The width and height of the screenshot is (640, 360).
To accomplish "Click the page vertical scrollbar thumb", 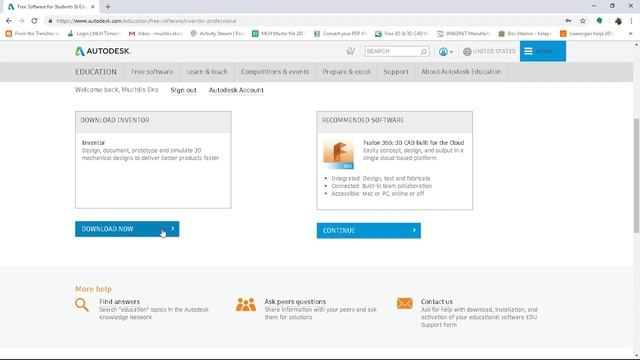I will [x=636, y=176].
